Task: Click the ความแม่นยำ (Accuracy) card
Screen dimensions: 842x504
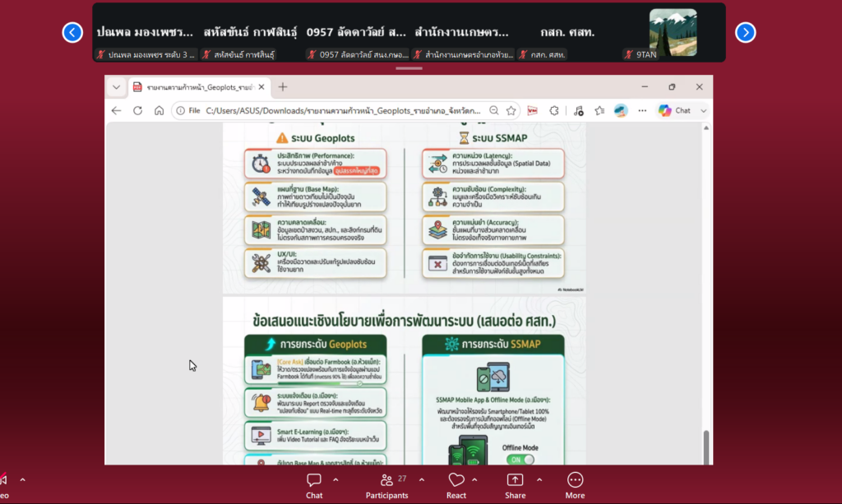Action: [493, 229]
